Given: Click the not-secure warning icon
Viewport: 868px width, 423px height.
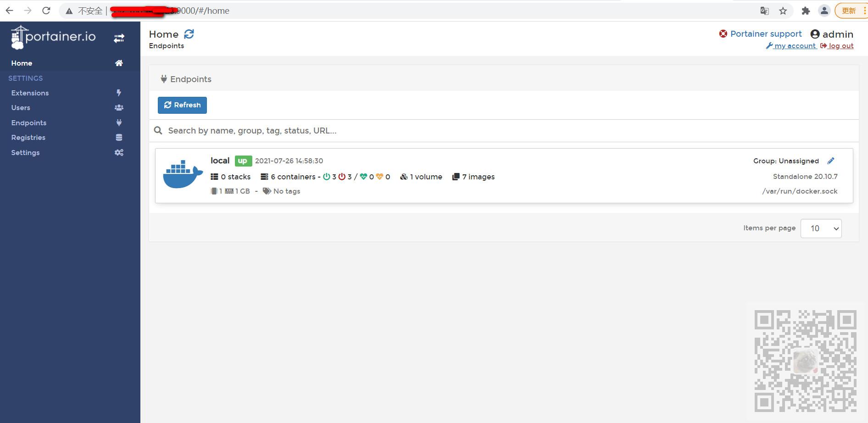Looking at the screenshot, I should [x=69, y=11].
